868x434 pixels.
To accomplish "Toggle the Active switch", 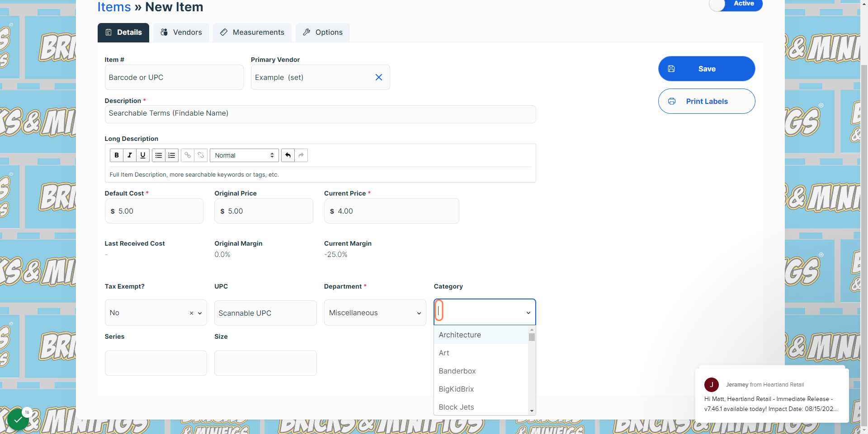I will [x=736, y=4].
